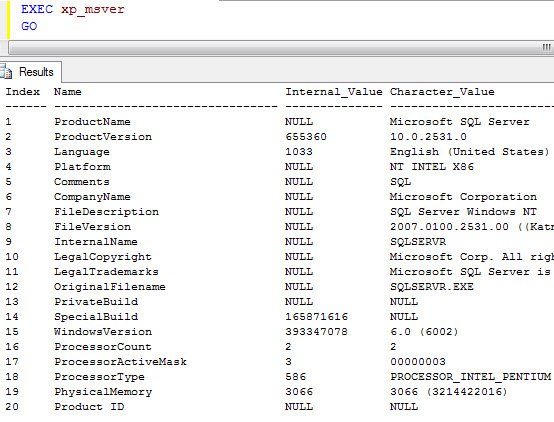Select NT INTEL X86 value
The height and width of the screenshot is (422, 554).
[432, 167]
